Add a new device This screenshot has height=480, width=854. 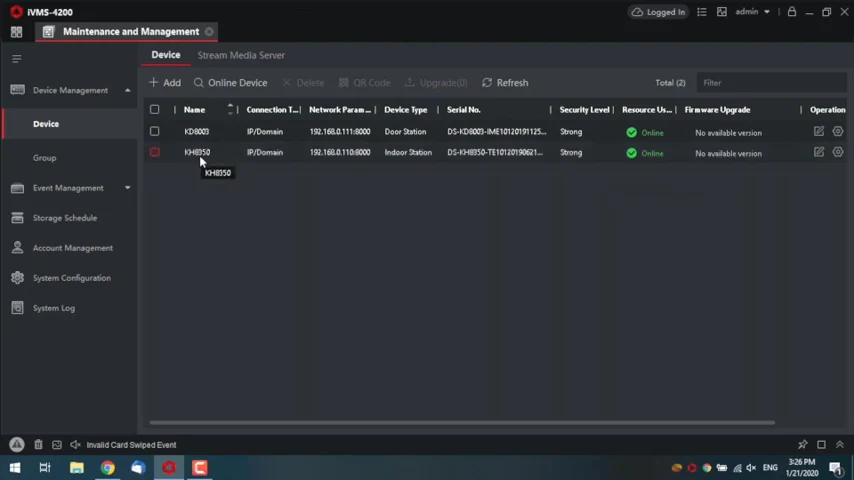click(165, 83)
